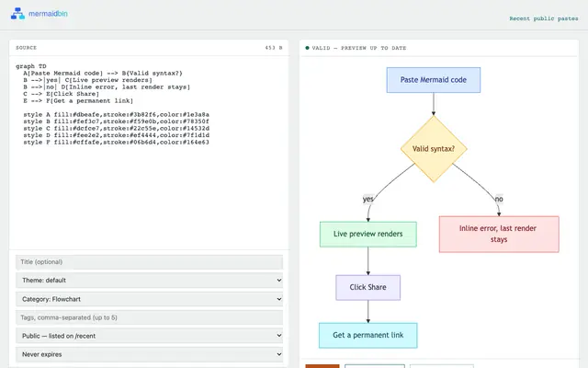Viewport: 588px width, 368px height.
Task: Click into the Mermaid source code editor
Action: pos(149,153)
